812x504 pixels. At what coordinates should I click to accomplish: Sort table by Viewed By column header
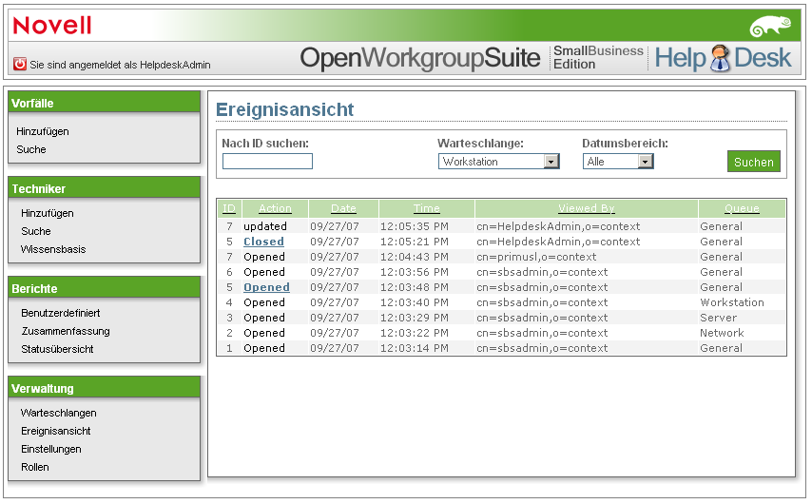pos(587,208)
